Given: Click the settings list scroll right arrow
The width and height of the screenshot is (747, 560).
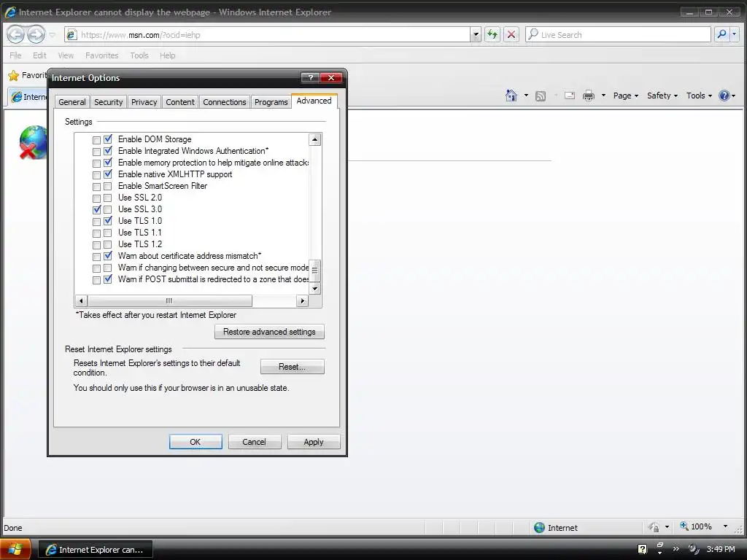Looking at the screenshot, I should pyautogui.click(x=302, y=301).
